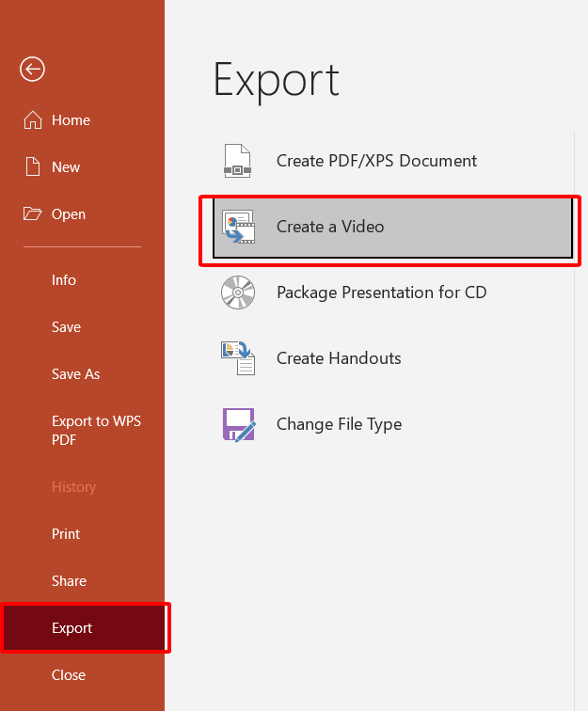The image size is (588, 711).
Task: Select Save in the sidebar
Action: (x=66, y=327)
